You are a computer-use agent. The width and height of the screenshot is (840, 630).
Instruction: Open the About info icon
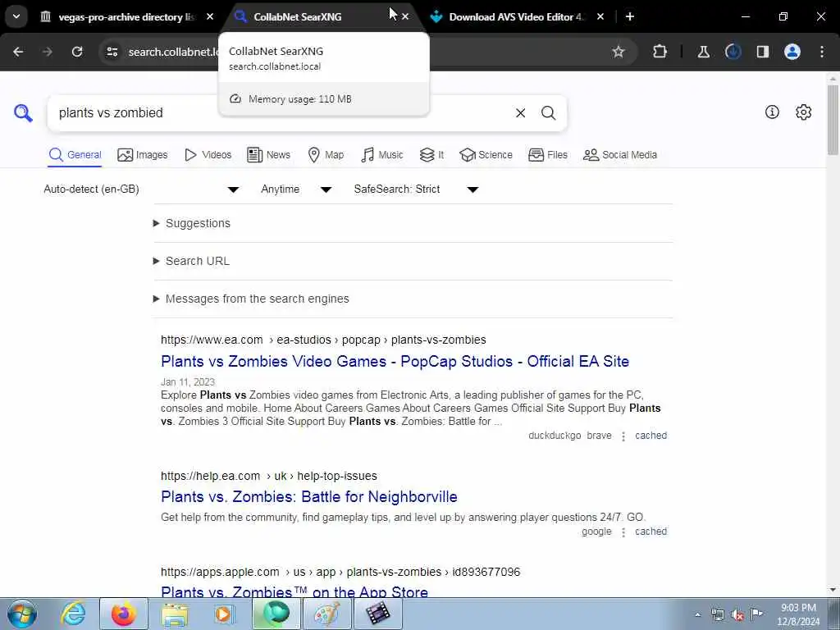[x=772, y=112]
